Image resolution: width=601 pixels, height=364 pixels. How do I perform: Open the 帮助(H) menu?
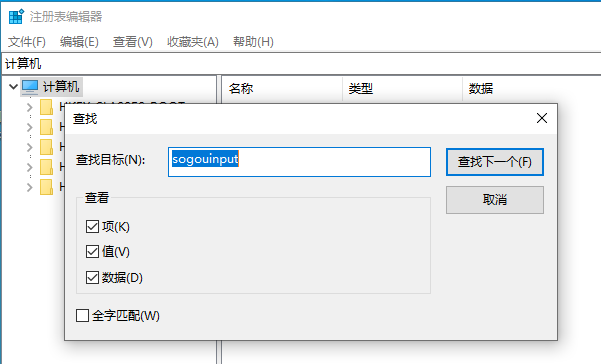point(253,42)
